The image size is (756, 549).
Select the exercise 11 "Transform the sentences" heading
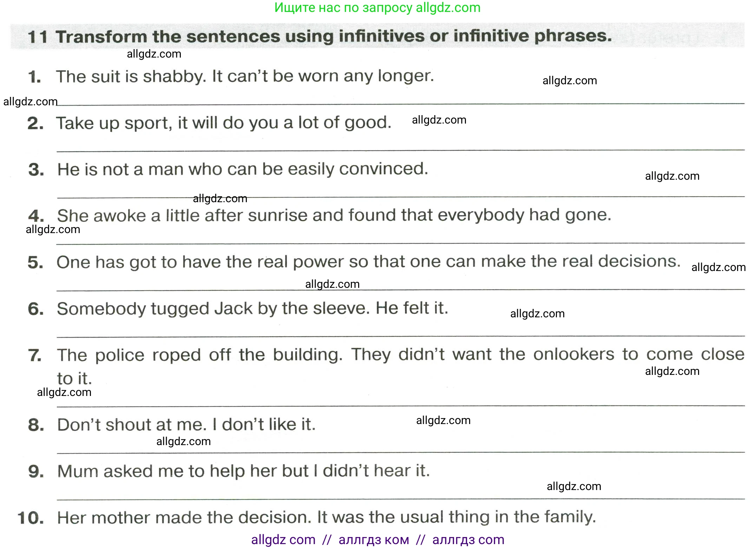(320, 36)
